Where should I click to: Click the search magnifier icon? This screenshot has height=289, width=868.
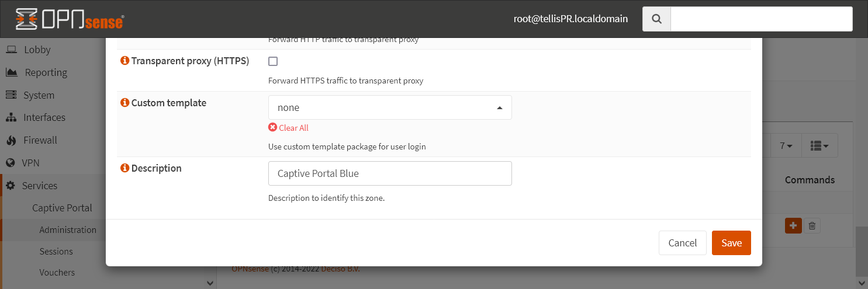click(x=656, y=19)
